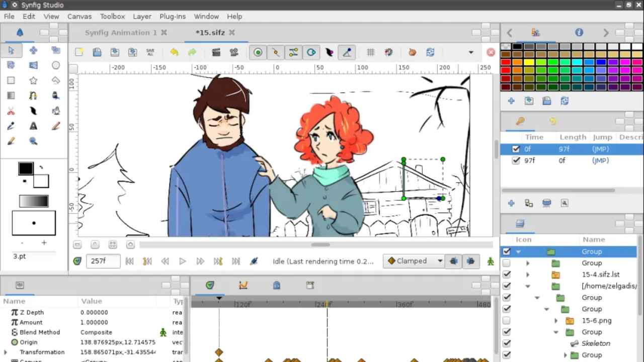Uncheck the 0f keyframe checkbox
Image resolution: width=644 pixels, height=362 pixels.
(x=516, y=149)
